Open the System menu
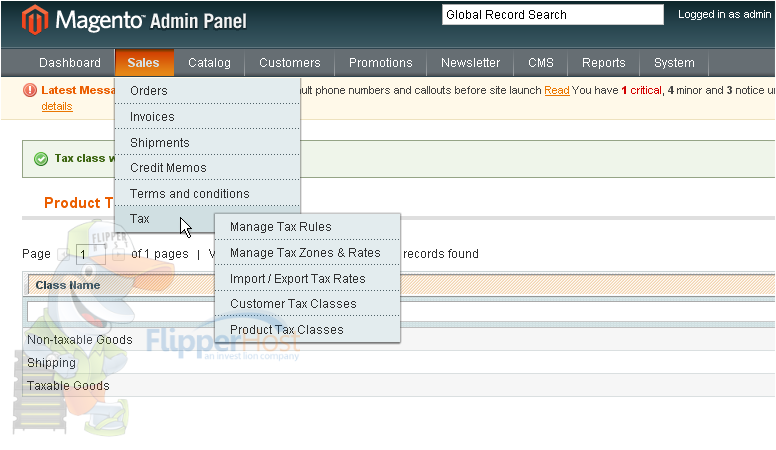 (674, 63)
